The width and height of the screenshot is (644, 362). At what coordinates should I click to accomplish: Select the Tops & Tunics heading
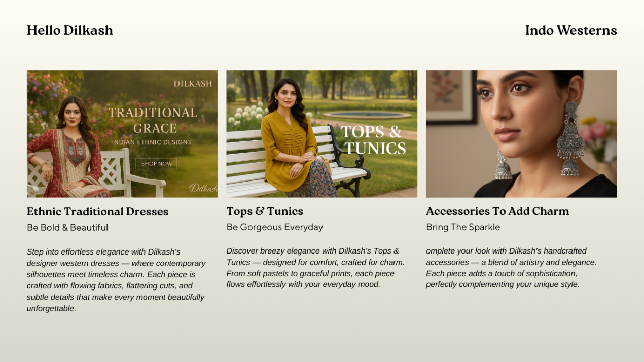click(265, 211)
